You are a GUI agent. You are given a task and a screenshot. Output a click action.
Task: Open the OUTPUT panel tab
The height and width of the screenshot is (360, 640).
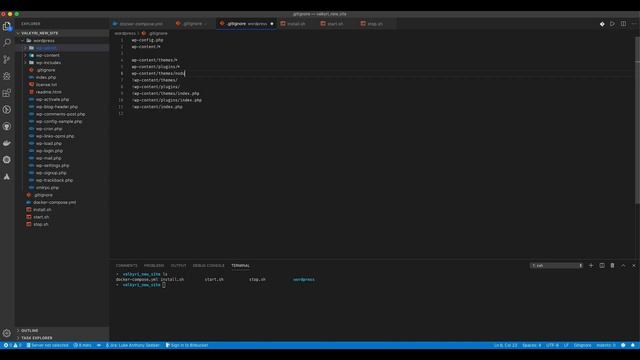178,266
